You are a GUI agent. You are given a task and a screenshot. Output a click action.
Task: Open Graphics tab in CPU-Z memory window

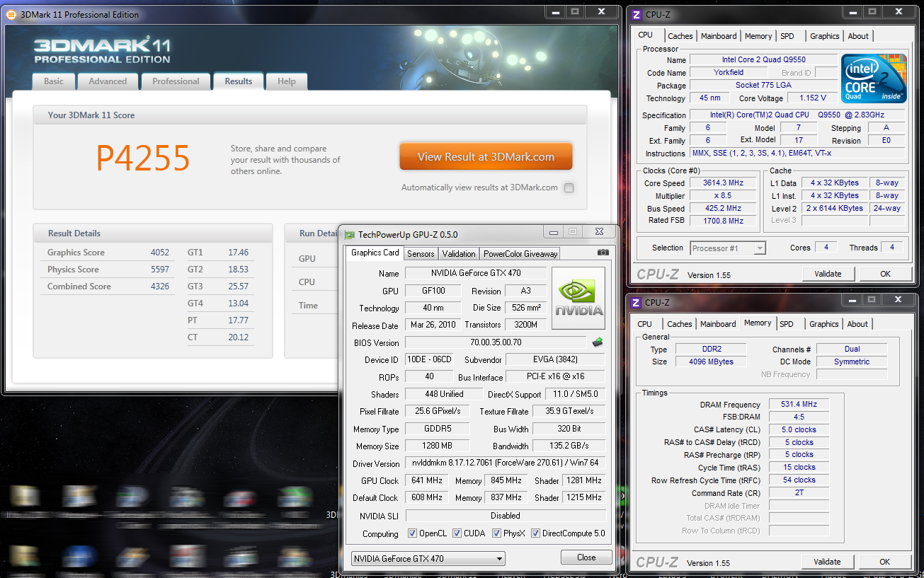point(824,324)
